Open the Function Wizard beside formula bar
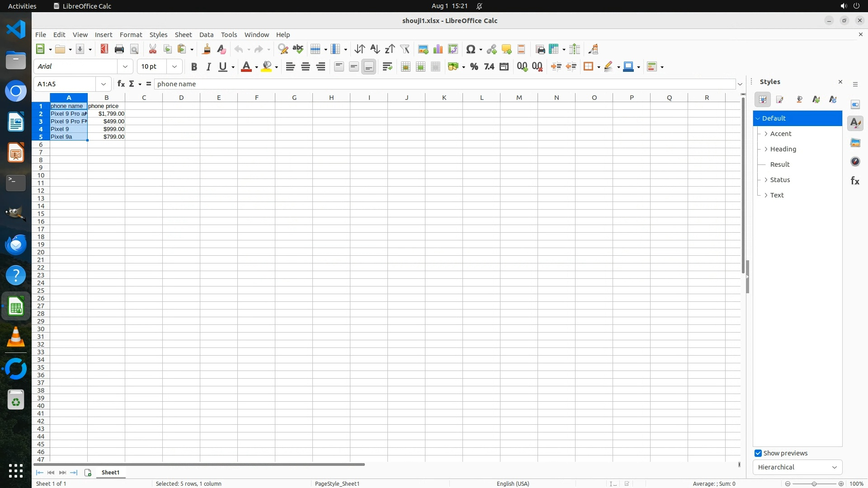 click(121, 84)
